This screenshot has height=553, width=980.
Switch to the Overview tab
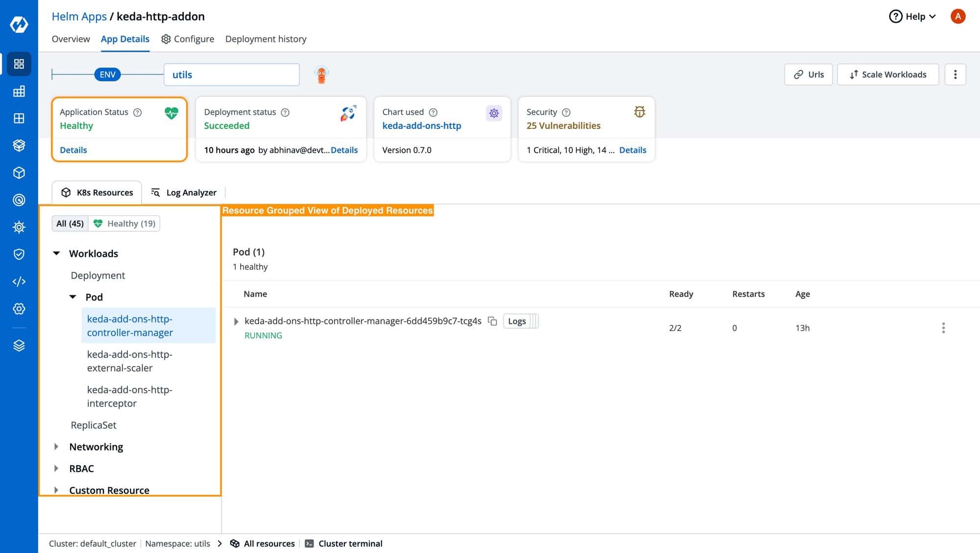point(71,39)
